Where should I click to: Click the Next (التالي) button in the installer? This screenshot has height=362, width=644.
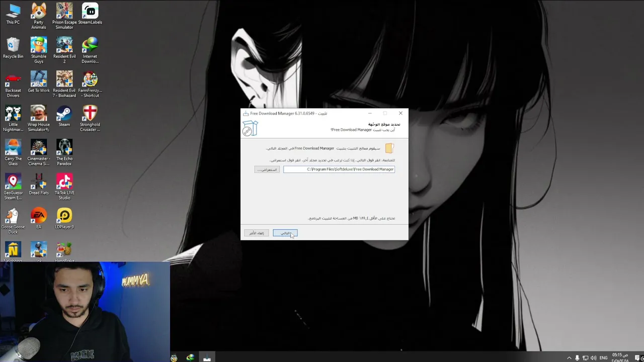click(285, 233)
